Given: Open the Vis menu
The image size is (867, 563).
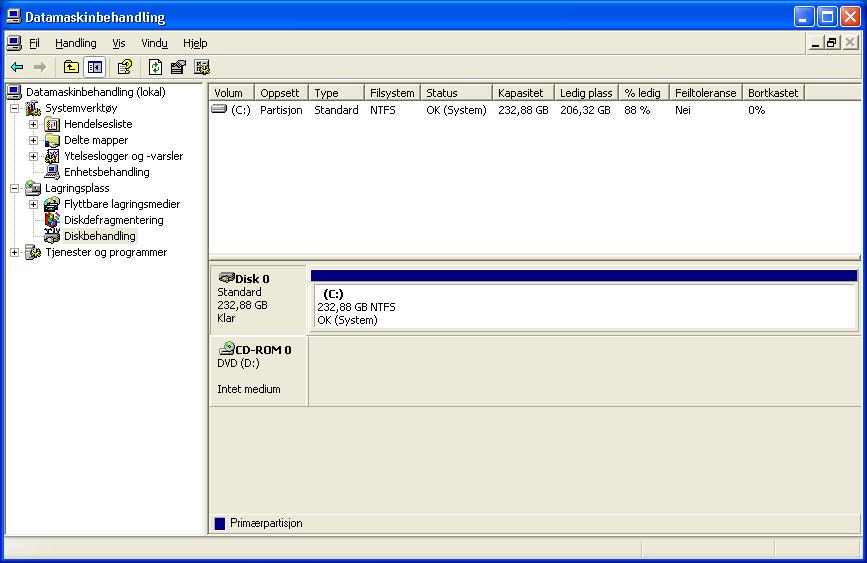Looking at the screenshot, I should pyautogui.click(x=119, y=43).
